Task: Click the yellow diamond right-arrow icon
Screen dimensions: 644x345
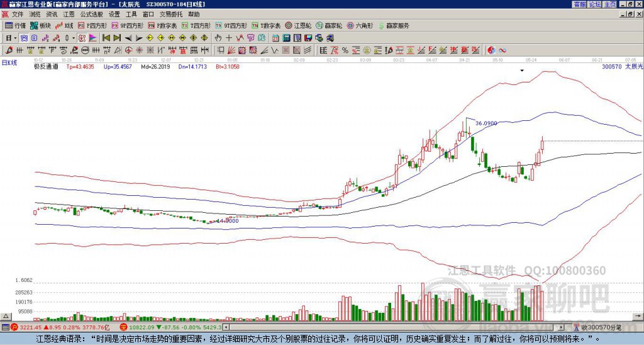Action: [161, 38]
